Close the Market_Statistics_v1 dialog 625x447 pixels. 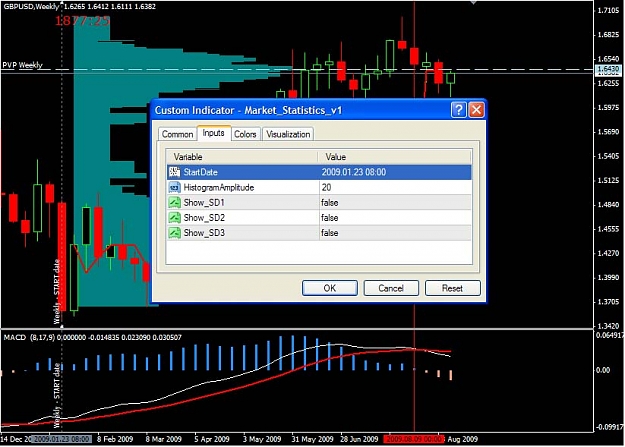point(477,110)
